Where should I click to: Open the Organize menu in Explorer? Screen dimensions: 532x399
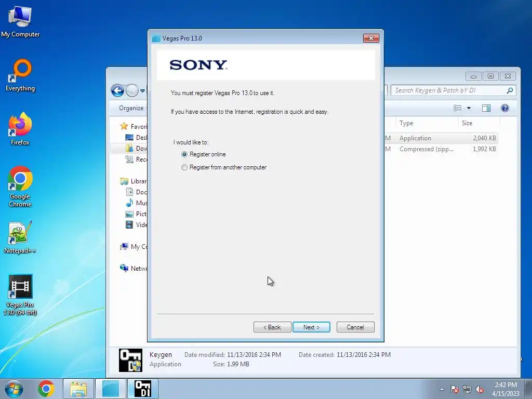pos(131,108)
